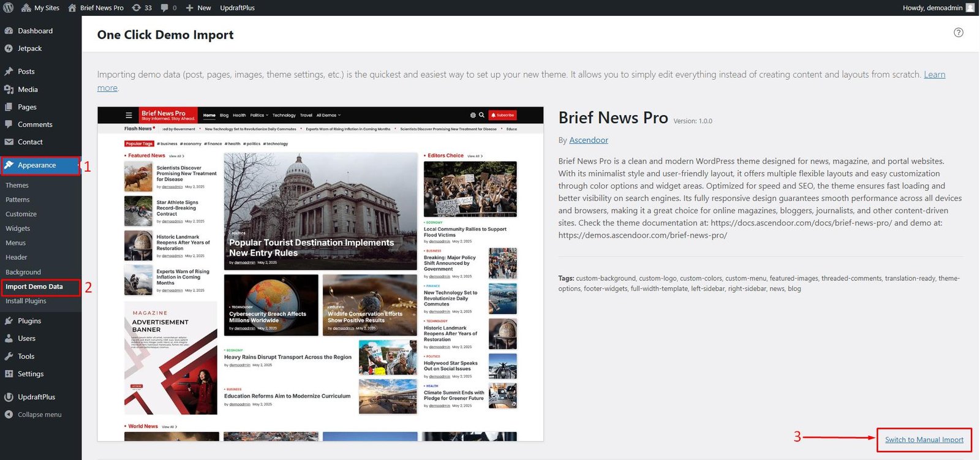Viewport: 980px width, 460px height.
Task: Click the home icon beside Brief News Pro
Action: coord(72,8)
